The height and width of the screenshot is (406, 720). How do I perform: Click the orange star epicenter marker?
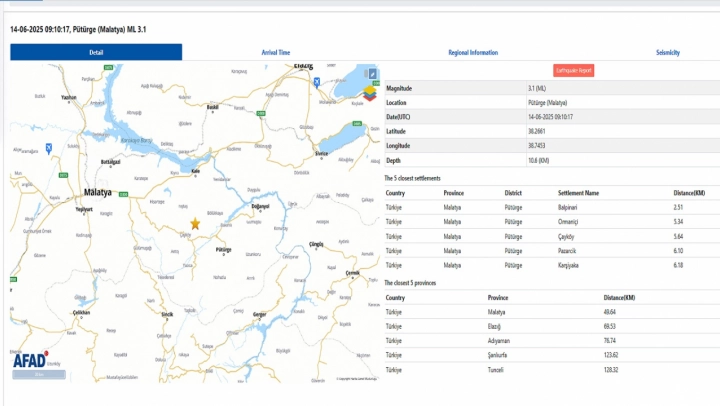195,224
